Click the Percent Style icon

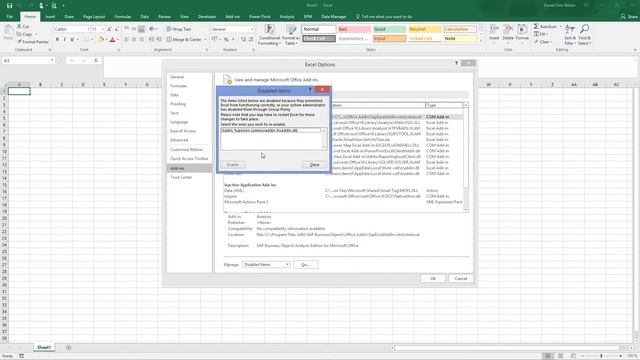tap(226, 40)
